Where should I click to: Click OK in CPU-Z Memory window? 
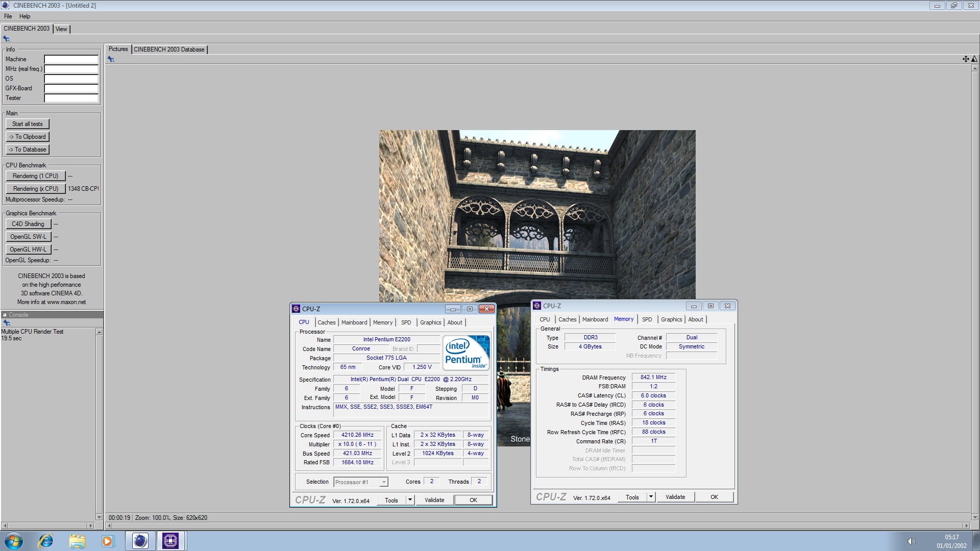(714, 497)
